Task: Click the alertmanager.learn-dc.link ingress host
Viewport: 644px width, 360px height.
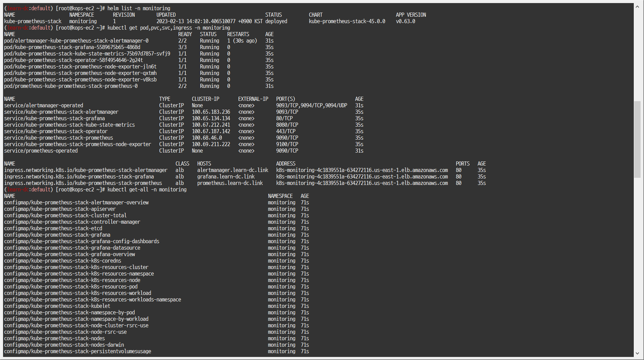Action: point(233,170)
